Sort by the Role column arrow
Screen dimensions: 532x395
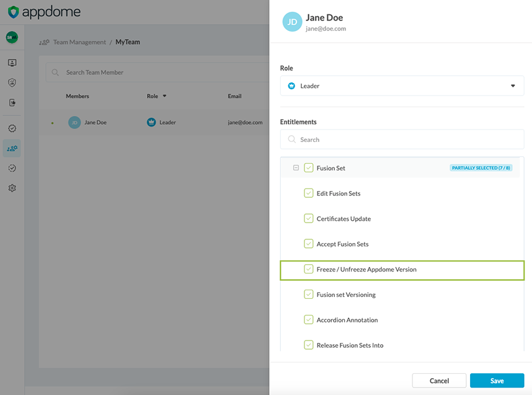click(x=165, y=96)
